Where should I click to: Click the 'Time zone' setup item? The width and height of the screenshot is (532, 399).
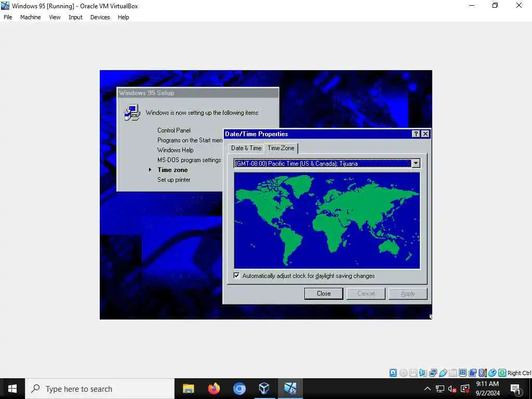tap(172, 170)
